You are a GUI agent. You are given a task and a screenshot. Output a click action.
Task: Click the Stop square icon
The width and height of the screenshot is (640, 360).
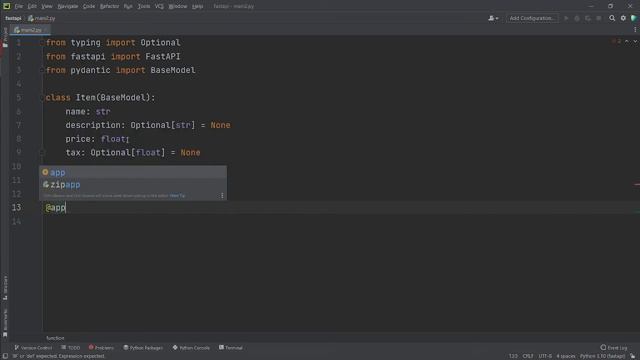pyautogui.click(x=599, y=18)
